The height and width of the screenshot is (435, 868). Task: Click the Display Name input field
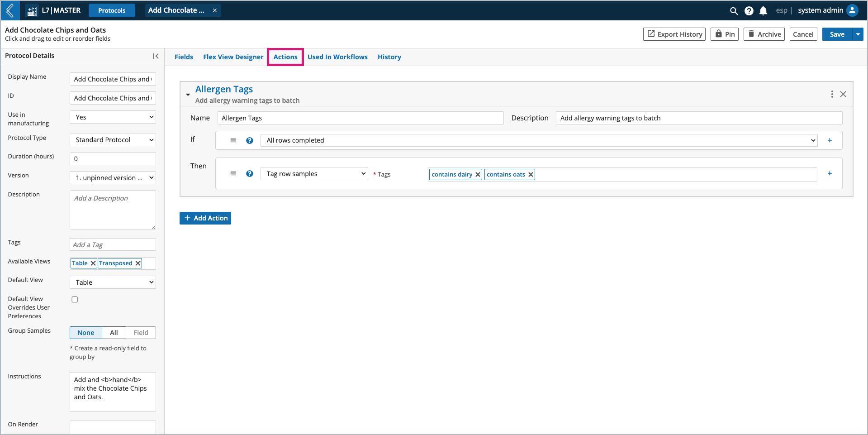click(x=113, y=79)
